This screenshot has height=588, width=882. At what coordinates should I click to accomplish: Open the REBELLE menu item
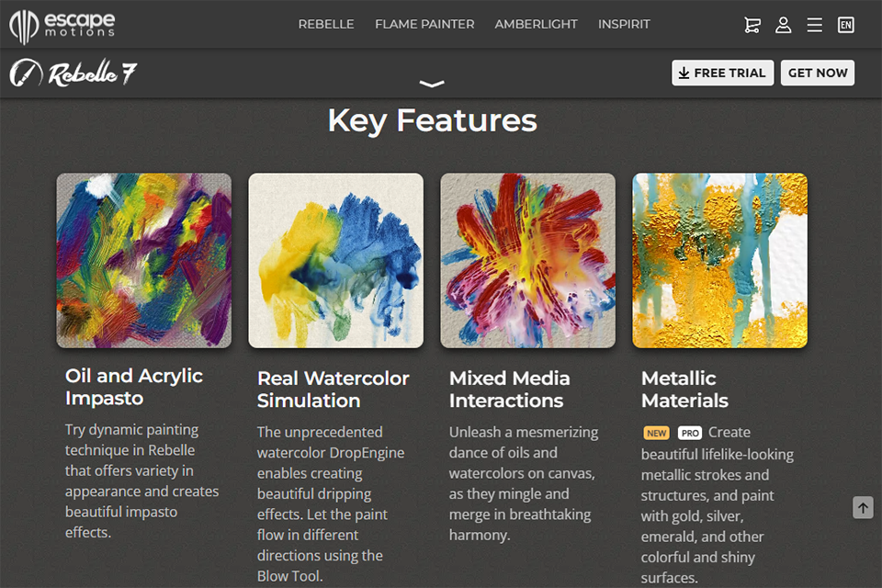click(x=326, y=24)
